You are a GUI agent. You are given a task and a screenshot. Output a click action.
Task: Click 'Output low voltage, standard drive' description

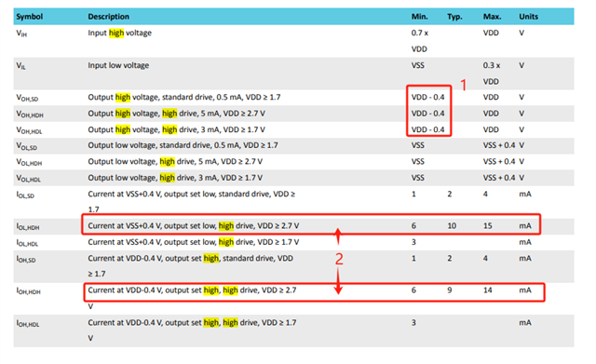click(x=183, y=145)
